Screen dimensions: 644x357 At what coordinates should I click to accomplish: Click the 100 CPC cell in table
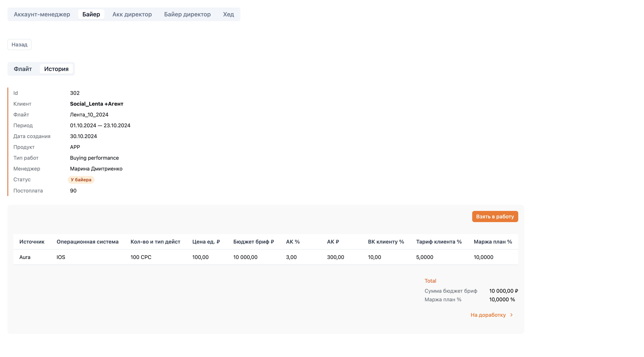tap(141, 257)
